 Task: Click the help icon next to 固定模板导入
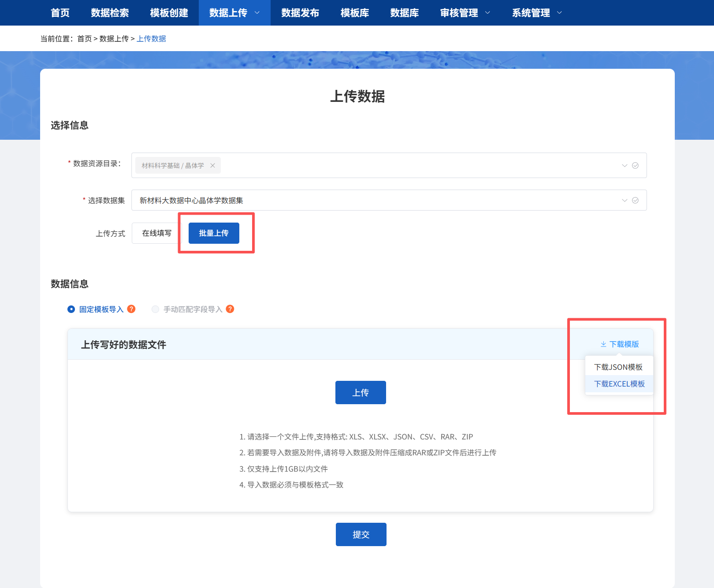(131, 309)
